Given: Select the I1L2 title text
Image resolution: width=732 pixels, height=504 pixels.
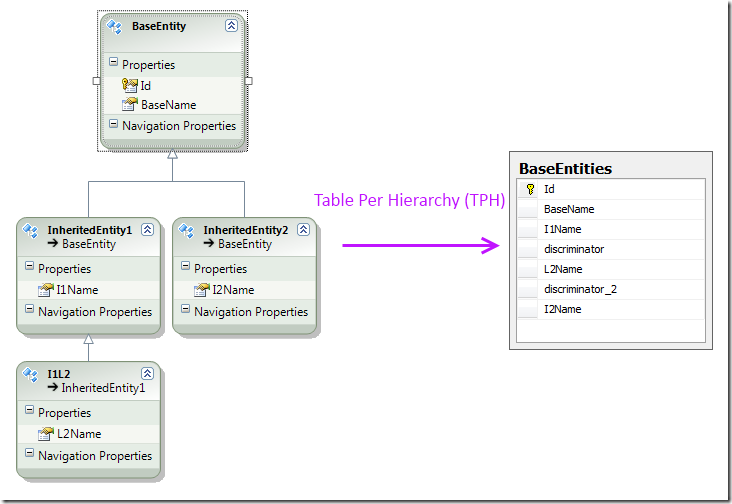Looking at the screenshot, I should coord(59,374).
